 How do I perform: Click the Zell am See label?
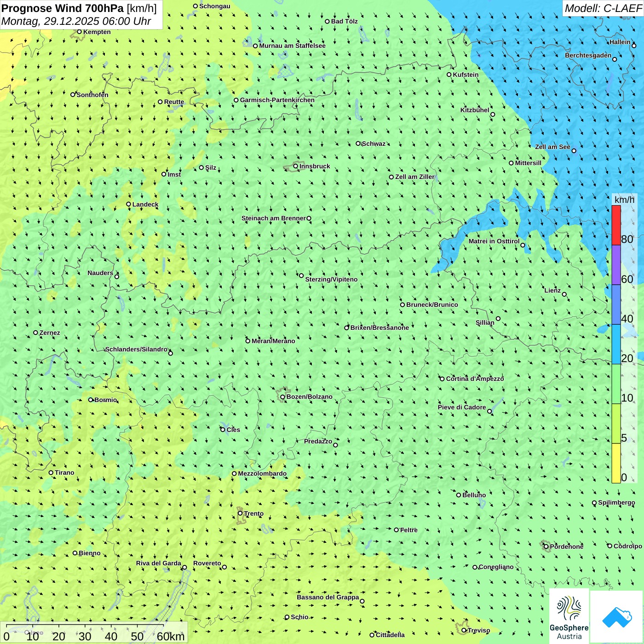tap(552, 147)
